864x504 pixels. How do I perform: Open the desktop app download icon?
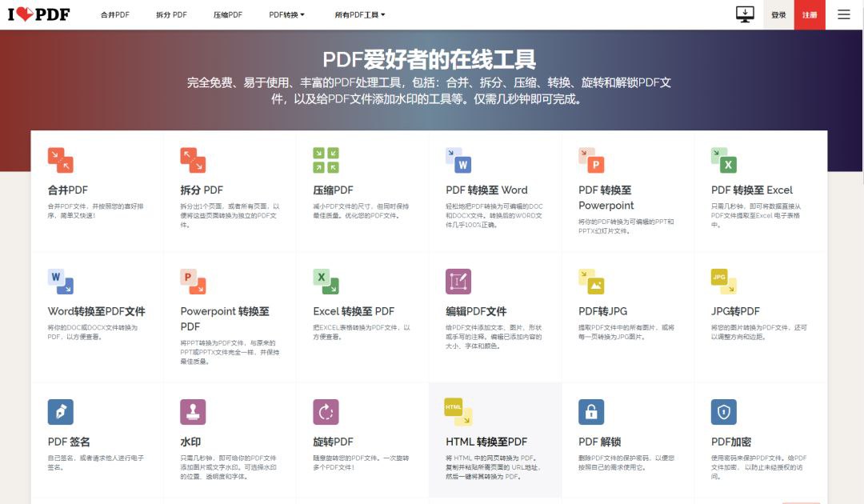coord(745,14)
